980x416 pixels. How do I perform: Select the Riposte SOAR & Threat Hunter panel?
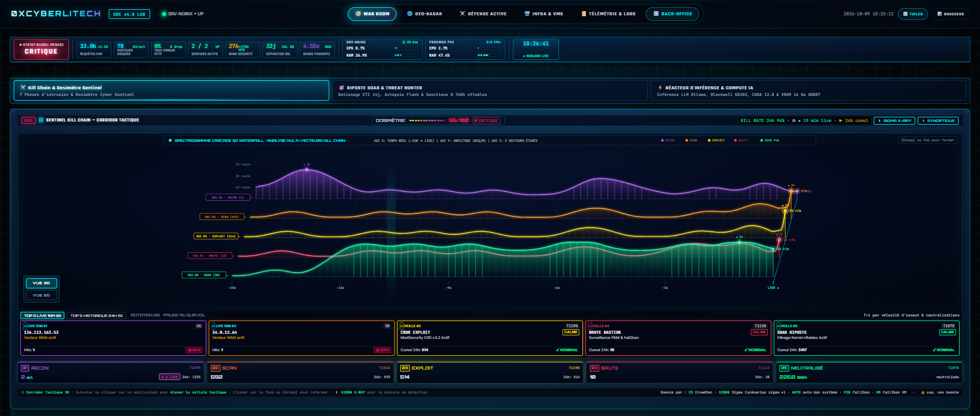point(490,90)
